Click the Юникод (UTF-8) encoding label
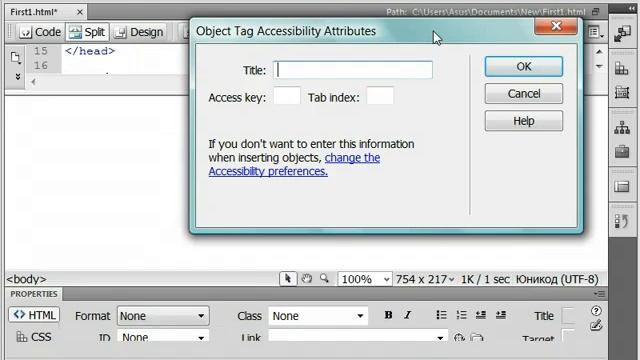This screenshot has height=360, width=640. (x=557, y=279)
